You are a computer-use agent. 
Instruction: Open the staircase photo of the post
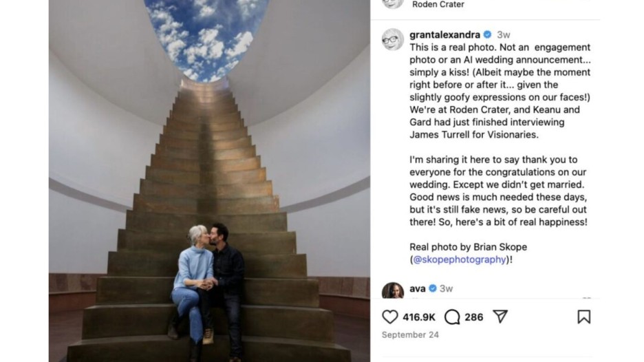pyautogui.click(x=209, y=181)
